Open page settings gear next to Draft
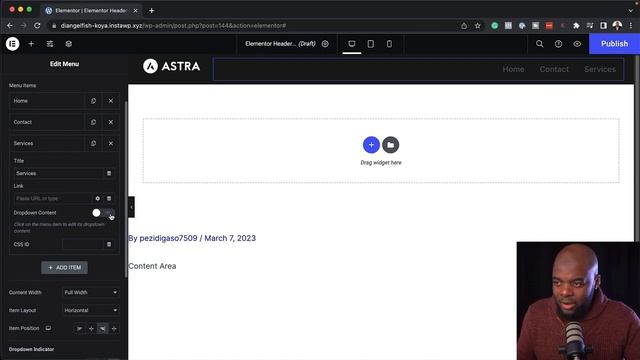Viewport: 640px width, 360px height. (325, 44)
